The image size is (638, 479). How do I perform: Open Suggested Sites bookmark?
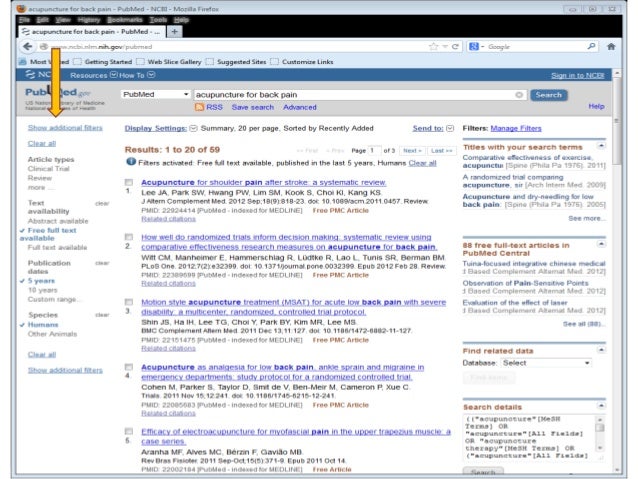[x=237, y=62]
